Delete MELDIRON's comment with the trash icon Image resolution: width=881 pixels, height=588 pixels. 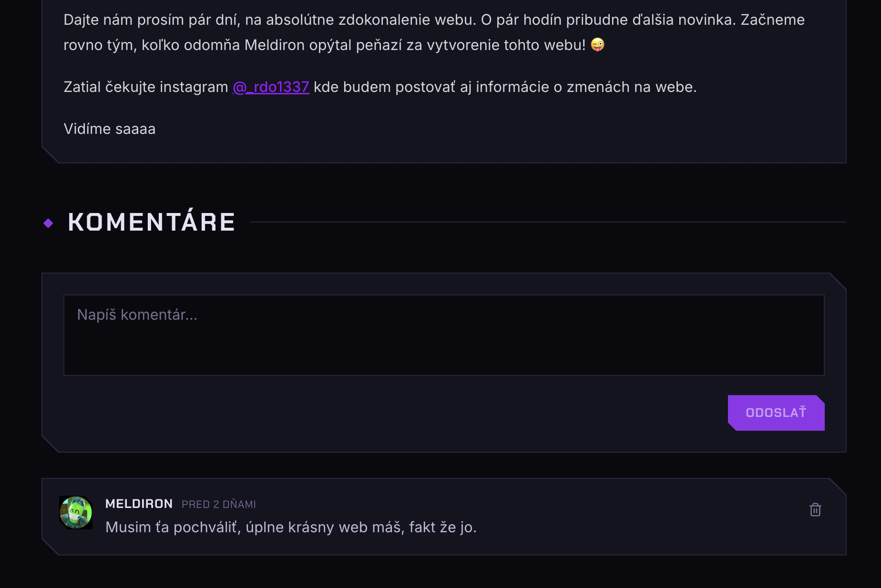tap(816, 509)
